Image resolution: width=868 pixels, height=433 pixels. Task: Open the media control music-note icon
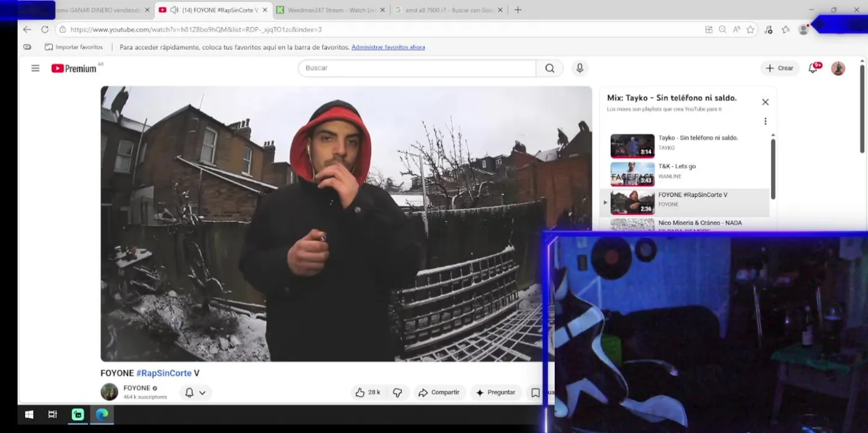point(768,29)
